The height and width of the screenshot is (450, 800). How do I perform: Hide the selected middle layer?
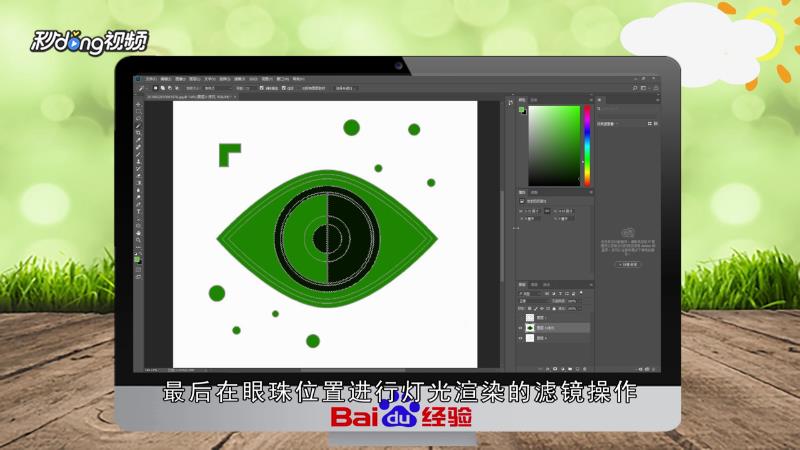[520, 328]
